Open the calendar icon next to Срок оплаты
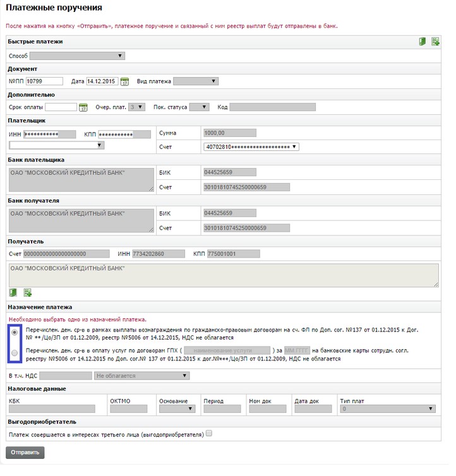 (83, 107)
